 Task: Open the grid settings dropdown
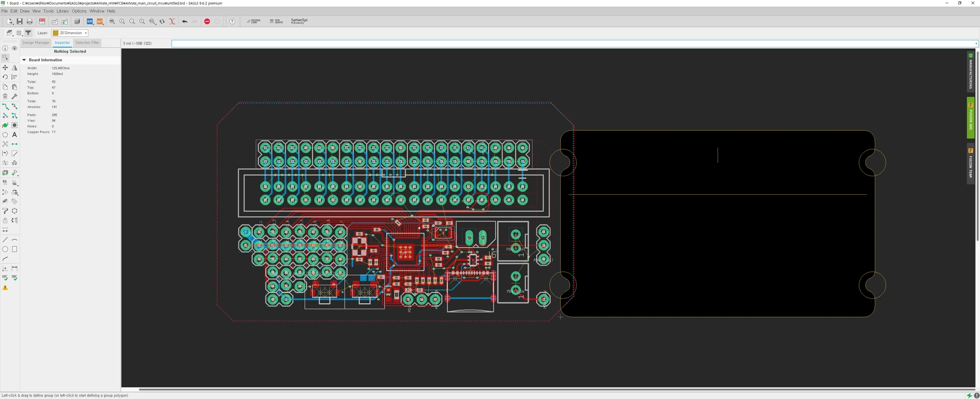coord(19,33)
